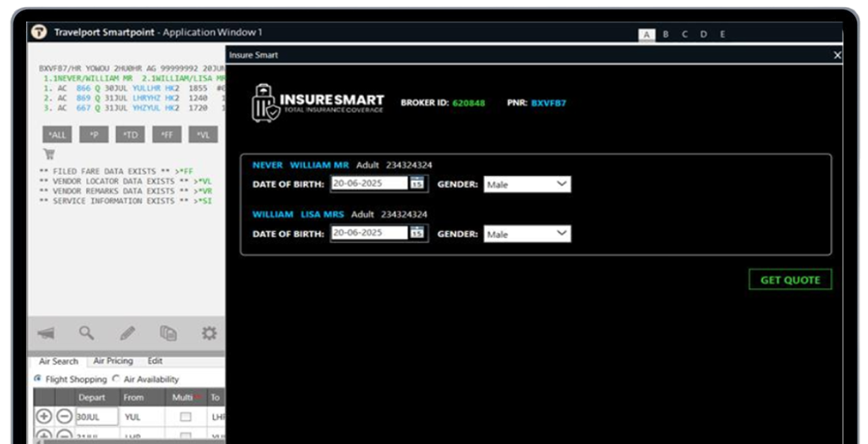Open calendar picker for Lisa William's birth date
This screenshot has height=444, width=868.
pyautogui.click(x=417, y=233)
